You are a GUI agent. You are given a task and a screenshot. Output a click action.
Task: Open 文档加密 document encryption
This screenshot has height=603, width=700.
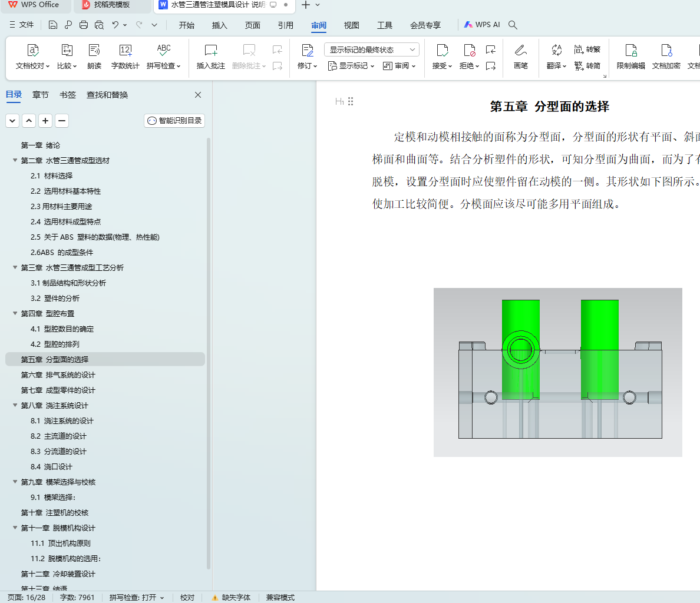click(x=666, y=57)
